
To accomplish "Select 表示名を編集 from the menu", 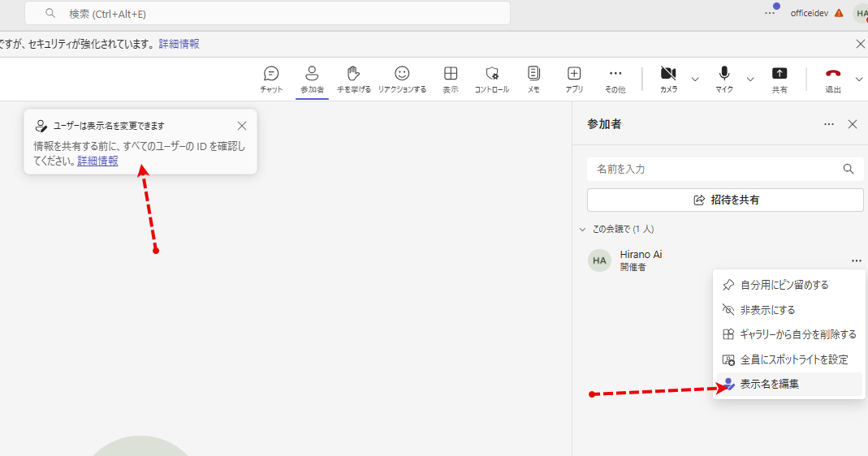I will 769,384.
